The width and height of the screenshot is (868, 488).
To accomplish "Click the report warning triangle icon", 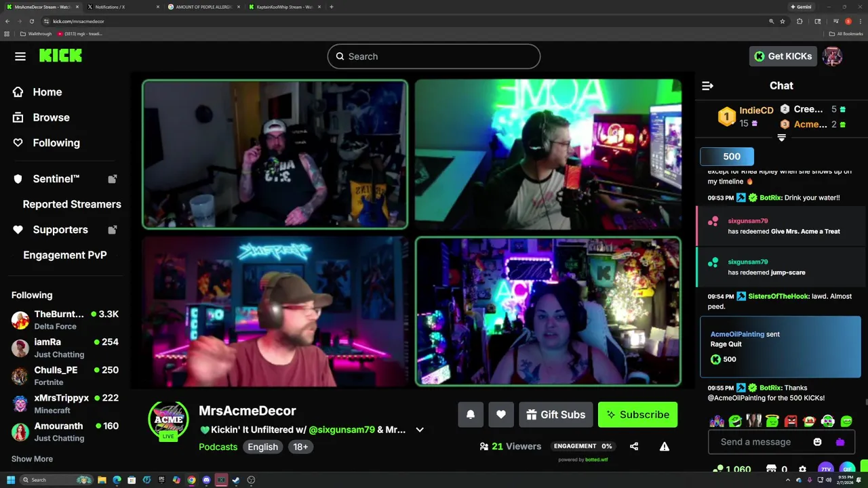I will pos(665,446).
